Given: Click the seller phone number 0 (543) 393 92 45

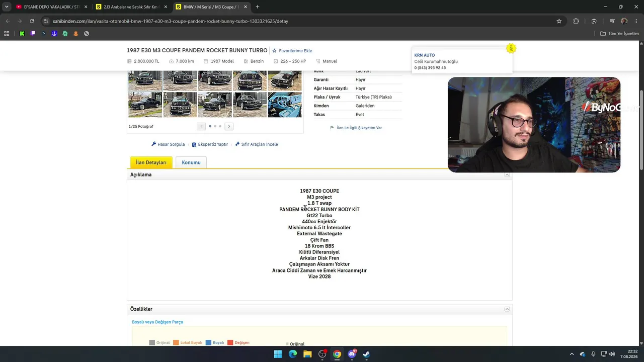Looking at the screenshot, I should (x=430, y=68).
